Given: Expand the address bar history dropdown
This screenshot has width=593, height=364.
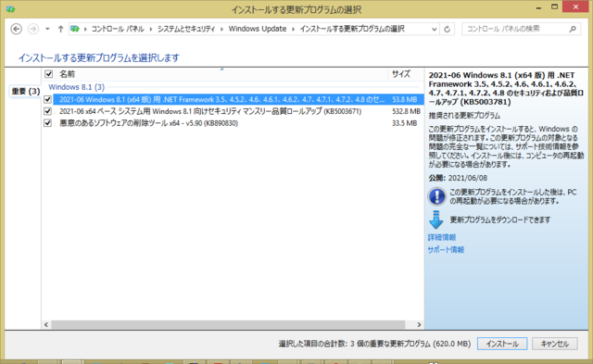Looking at the screenshot, I should (435, 29).
